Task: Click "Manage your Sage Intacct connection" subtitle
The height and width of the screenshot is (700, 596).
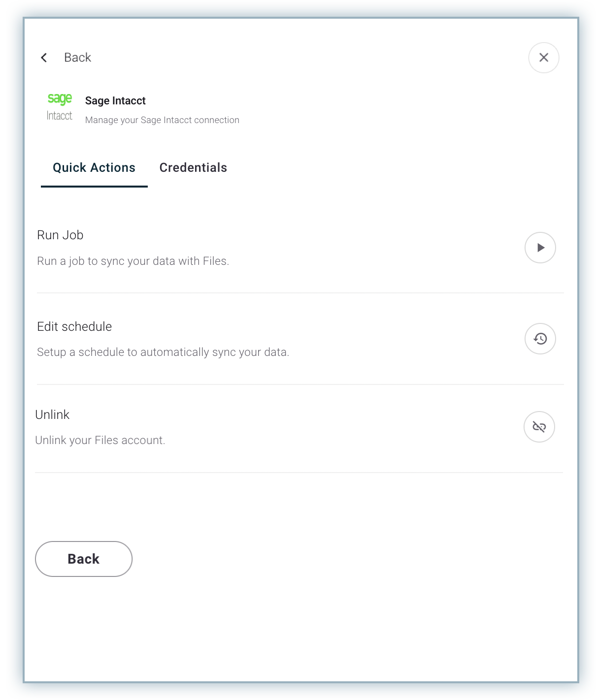Action: click(162, 120)
